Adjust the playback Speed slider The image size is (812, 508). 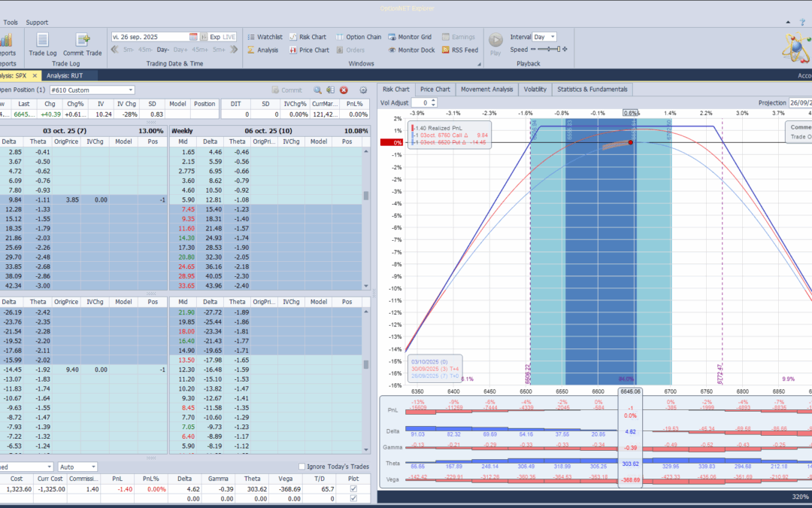pyautogui.click(x=549, y=49)
